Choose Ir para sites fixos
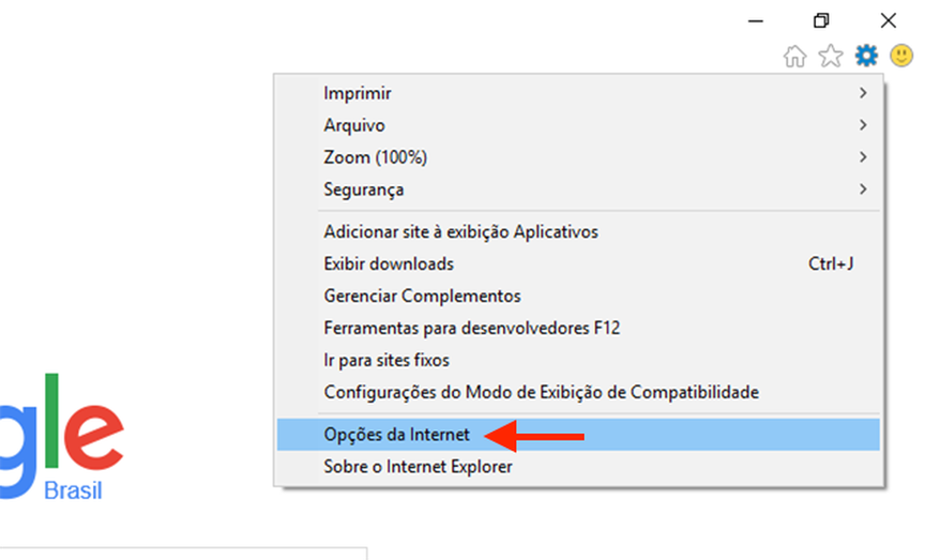Image resolution: width=925 pixels, height=560 pixels. point(385,360)
